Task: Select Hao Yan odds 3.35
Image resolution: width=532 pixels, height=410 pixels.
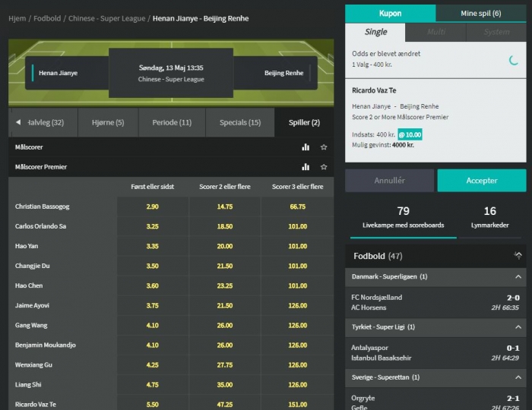Action: pyautogui.click(x=152, y=246)
